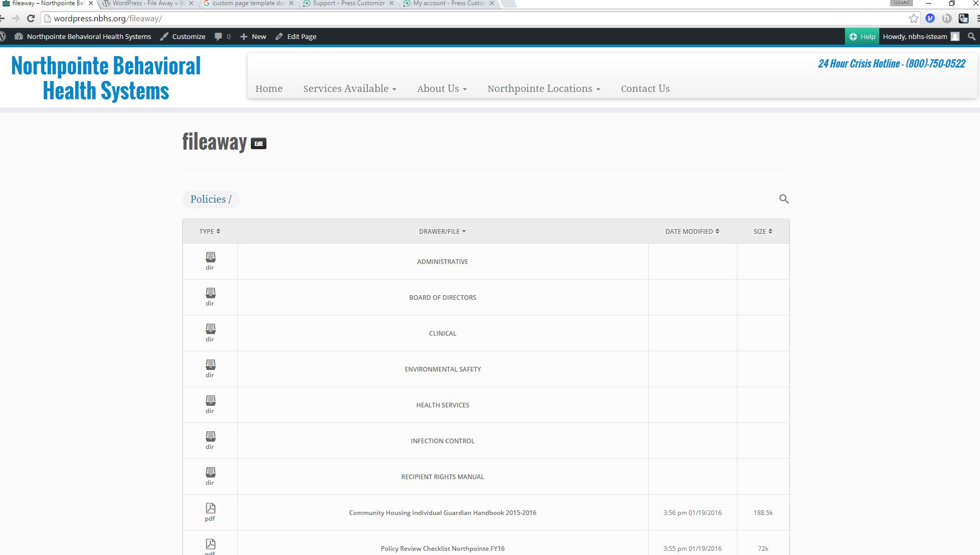Go to the Contact Us page
980x555 pixels.
(x=645, y=89)
